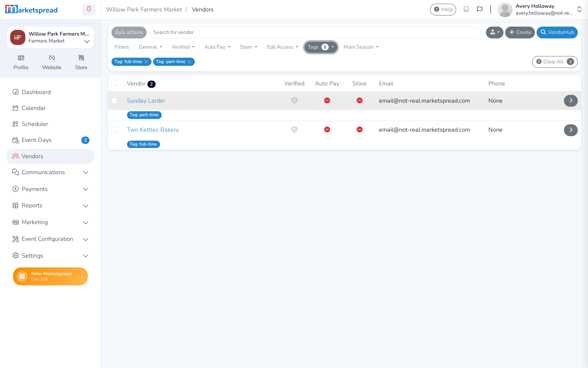Click the flag icon in header
Image resolution: width=588 pixels, height=368 pixels.
(x=480, y=9)
